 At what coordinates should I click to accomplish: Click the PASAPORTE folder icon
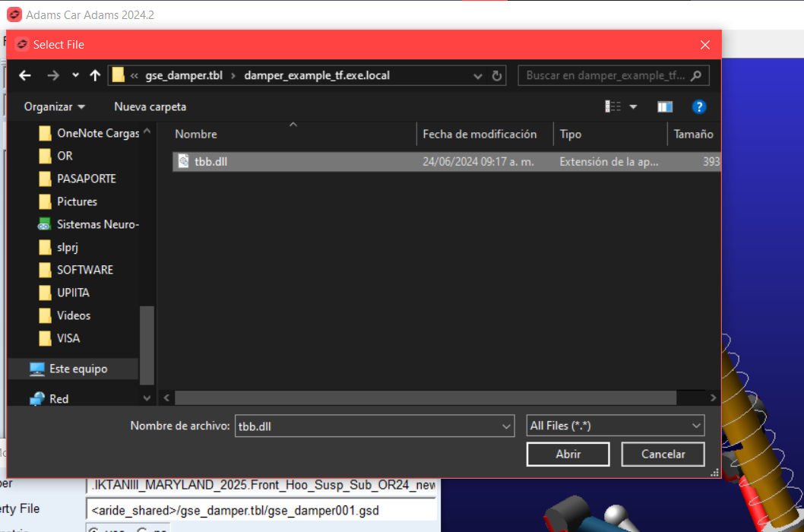[x=45, y=179]
